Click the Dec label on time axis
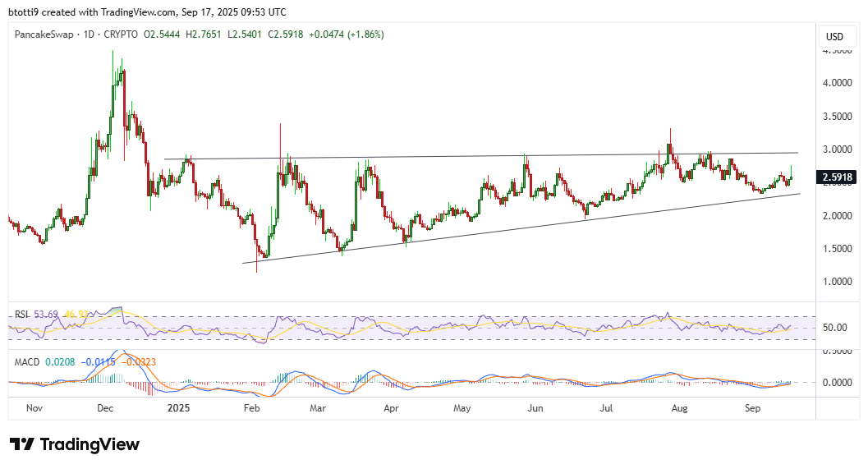 click(x=105, y=407)
